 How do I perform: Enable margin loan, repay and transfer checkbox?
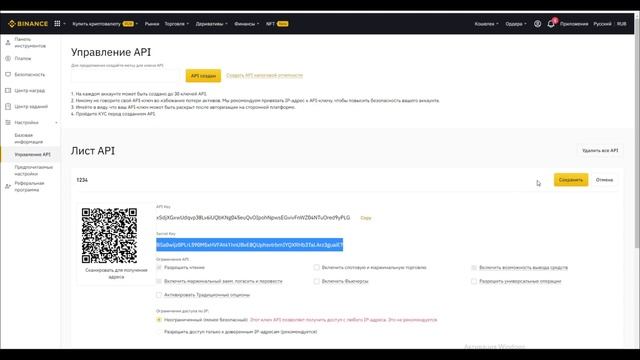[x=159, y=281]
